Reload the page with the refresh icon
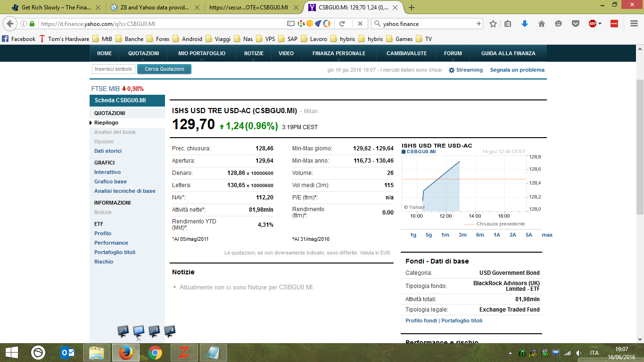Screen dimensions: 644x362 point(342,24)
